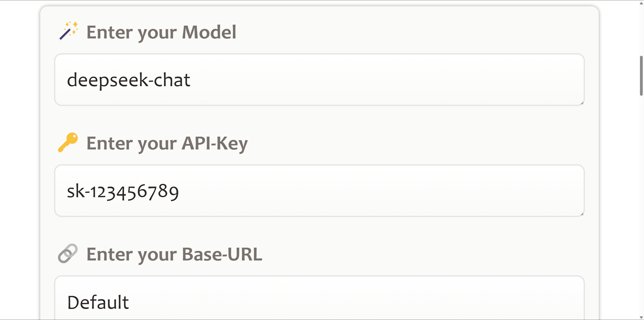The width and height of the screenshot is (644, 320).
Task: Click the word "deepseek-chat" in the Model box
Action: (128, 80)
